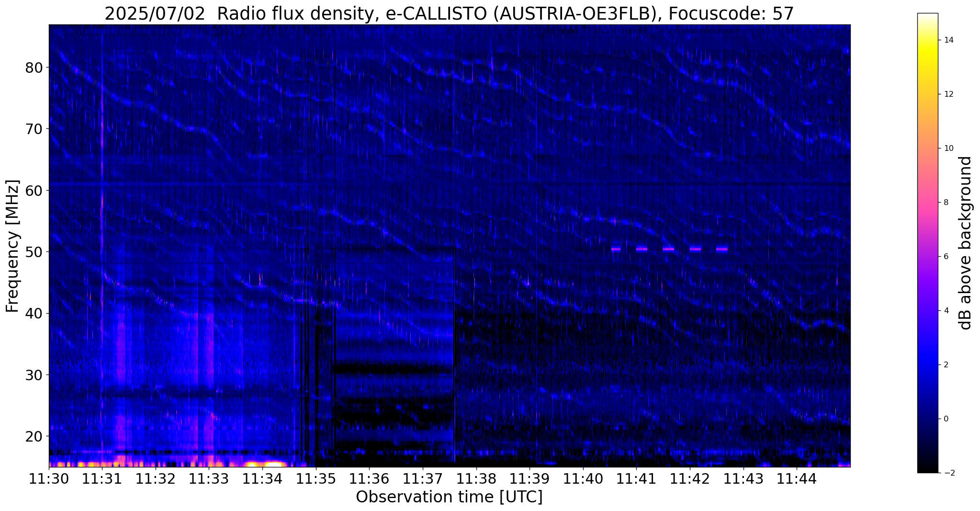Screen dimensions: 980x511
Task: Click the 11:41 time tick label
Action: click(637, 478)
